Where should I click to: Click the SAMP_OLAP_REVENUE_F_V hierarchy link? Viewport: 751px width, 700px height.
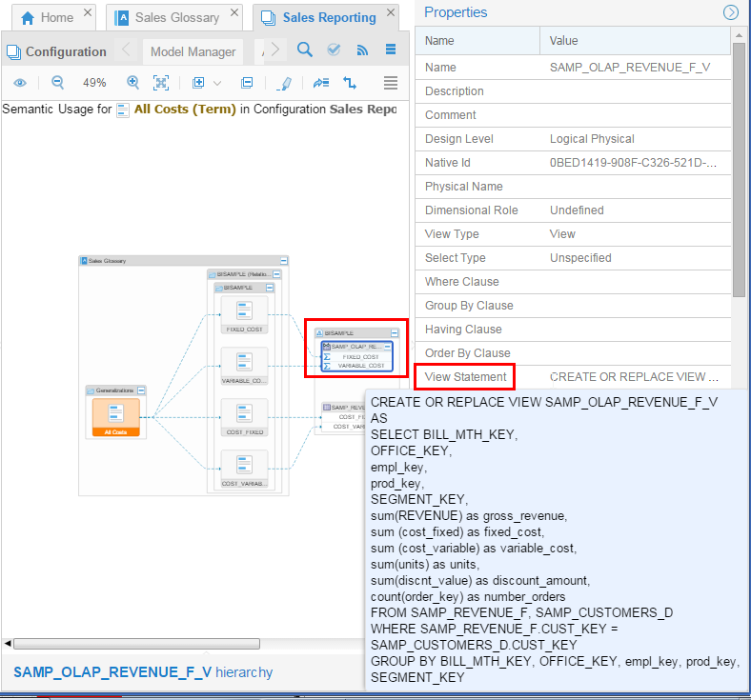(143, 672)
